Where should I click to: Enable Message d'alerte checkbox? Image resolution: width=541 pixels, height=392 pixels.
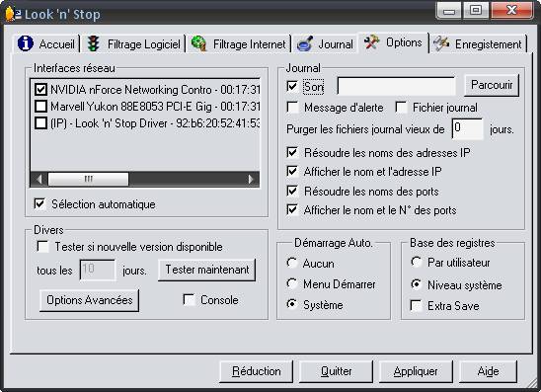[292, 108]
